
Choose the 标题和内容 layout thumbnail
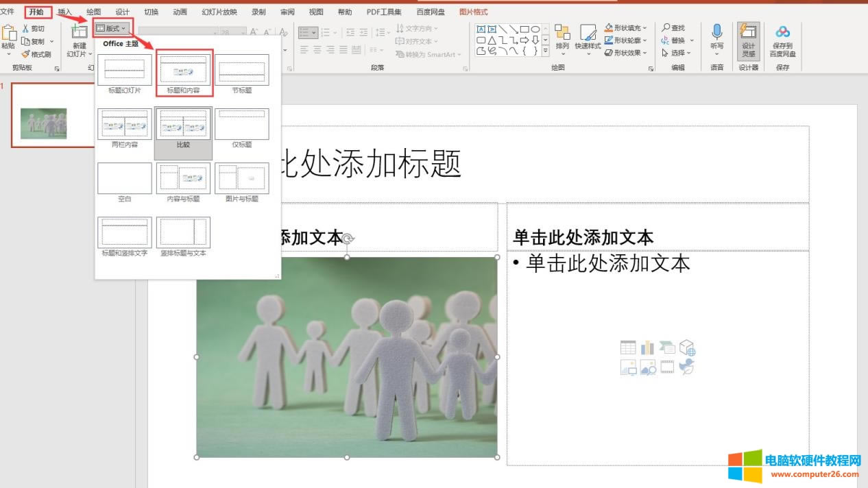[x=183, y=71]
